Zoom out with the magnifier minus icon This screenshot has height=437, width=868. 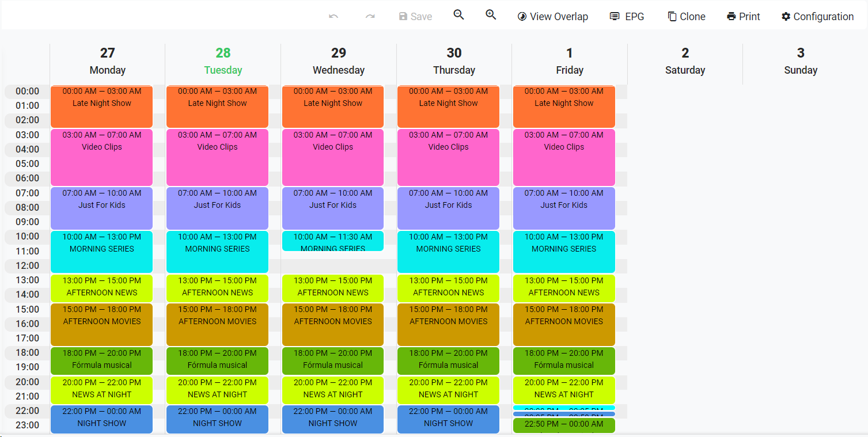[458, 15]
